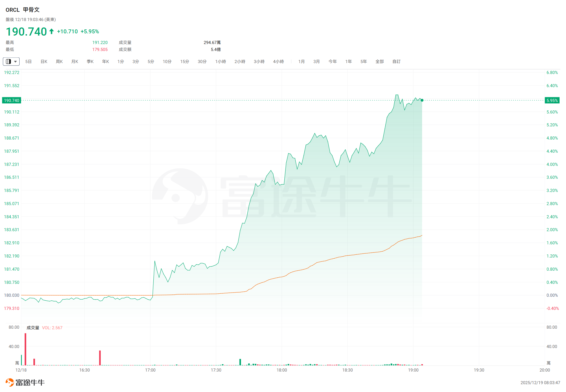The height and width of the screenshot is (392, 566).
Task: Click the 成交量 volume indicator label
Action: [33, 328]
